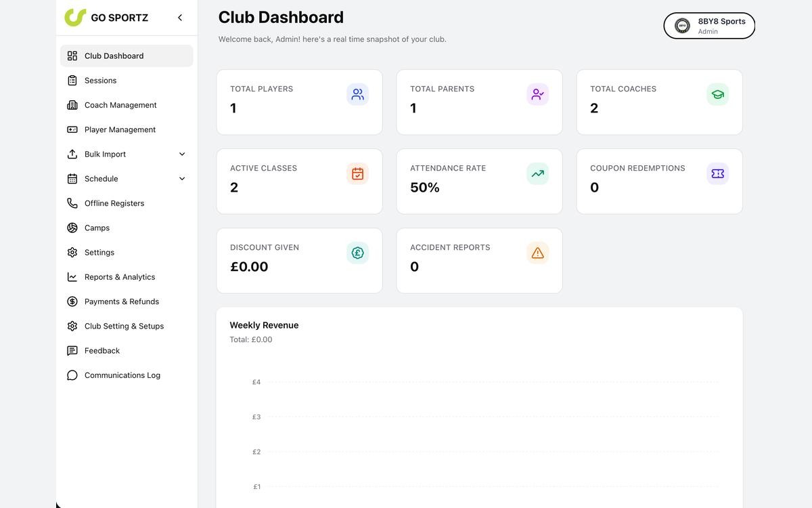The width and height of the screenshot is (812, 508).
Task: Open the Club Dashboard menu item
Action: tap(127, 56)
